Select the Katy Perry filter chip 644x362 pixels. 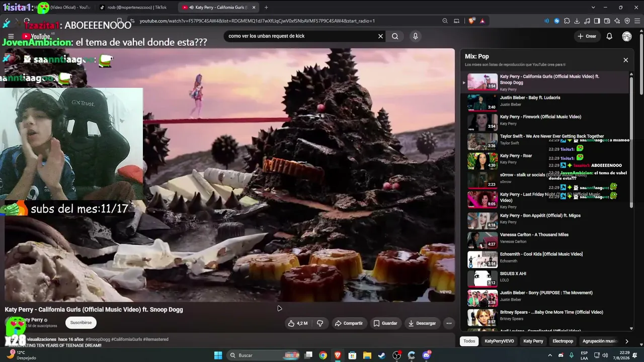coord(533,341)
